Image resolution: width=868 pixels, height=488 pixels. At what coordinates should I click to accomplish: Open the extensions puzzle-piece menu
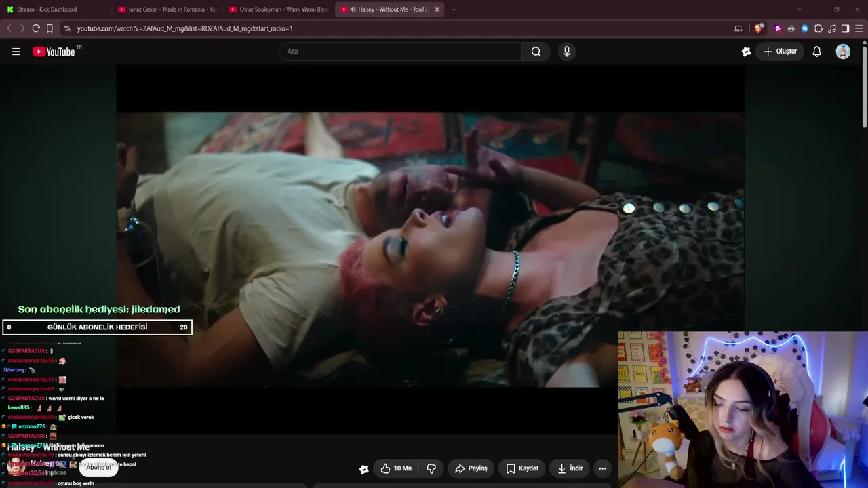coord(818,28)
